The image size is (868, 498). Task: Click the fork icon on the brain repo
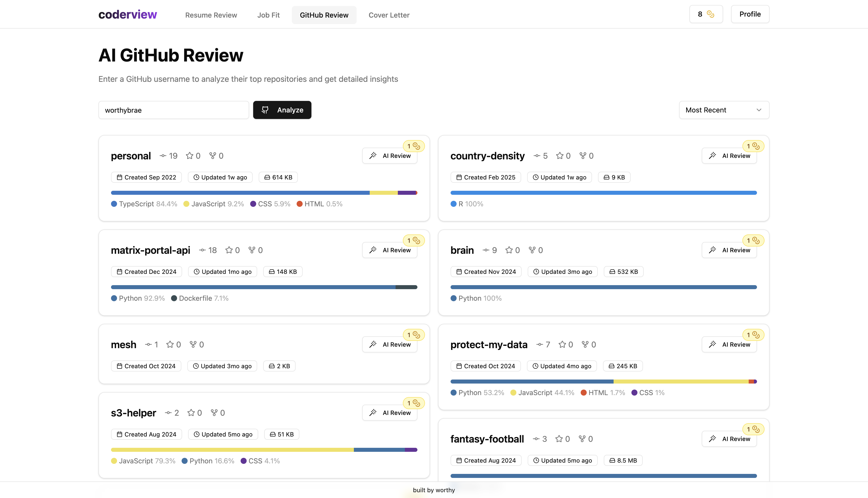point(532,250)
